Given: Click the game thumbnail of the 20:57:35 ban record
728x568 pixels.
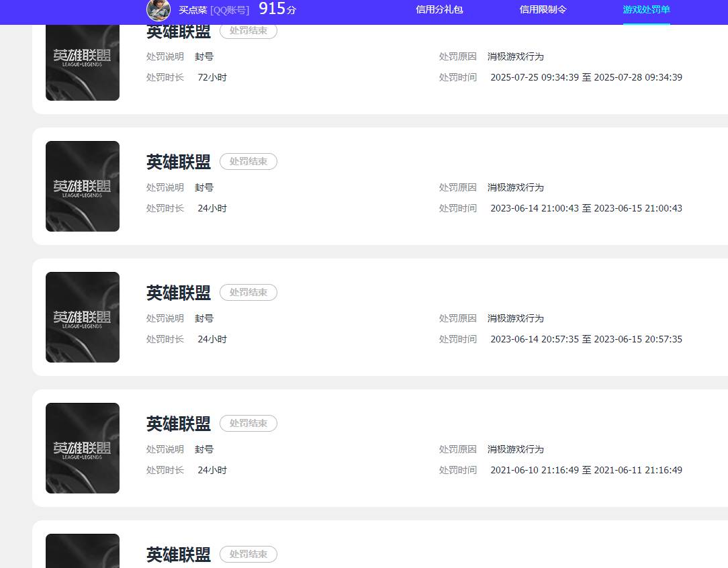Looking at the screenshot, I should 83,317.
